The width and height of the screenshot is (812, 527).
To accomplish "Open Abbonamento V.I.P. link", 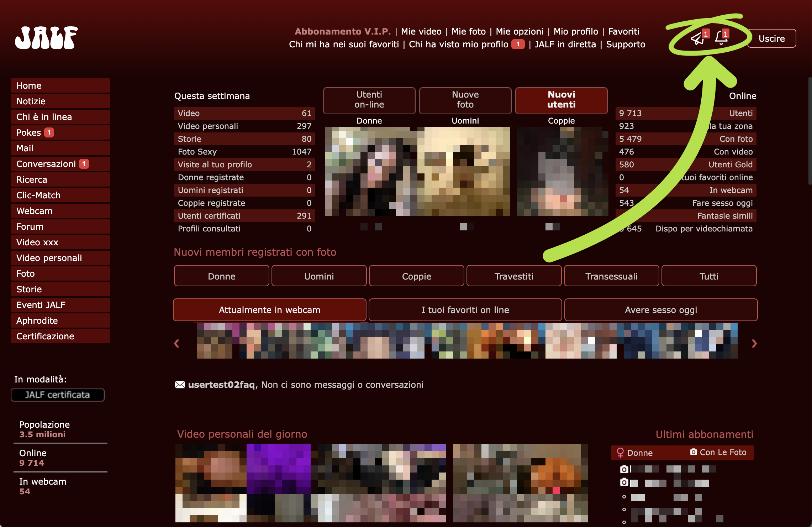I will (x=343, y=31).
